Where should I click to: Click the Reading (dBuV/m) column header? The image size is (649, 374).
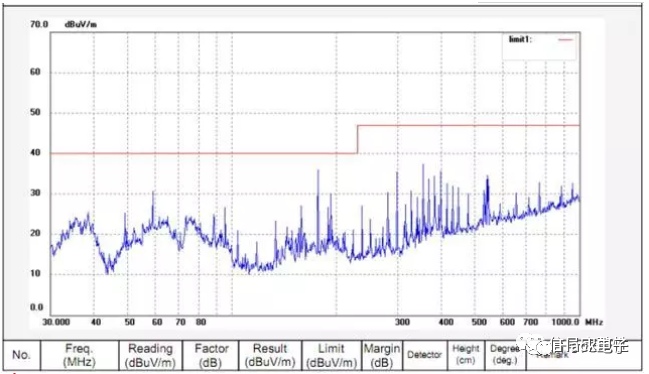point(150,355)
